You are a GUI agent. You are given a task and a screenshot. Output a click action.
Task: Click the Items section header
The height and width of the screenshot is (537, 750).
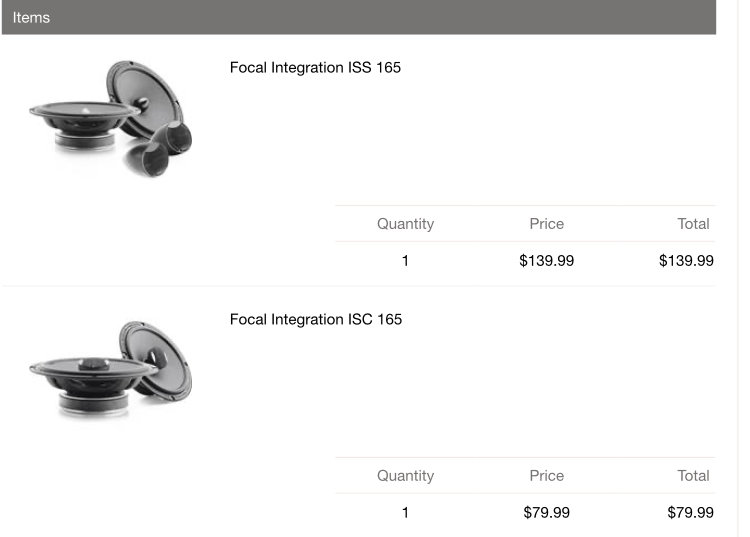click(x=31, y=18)
